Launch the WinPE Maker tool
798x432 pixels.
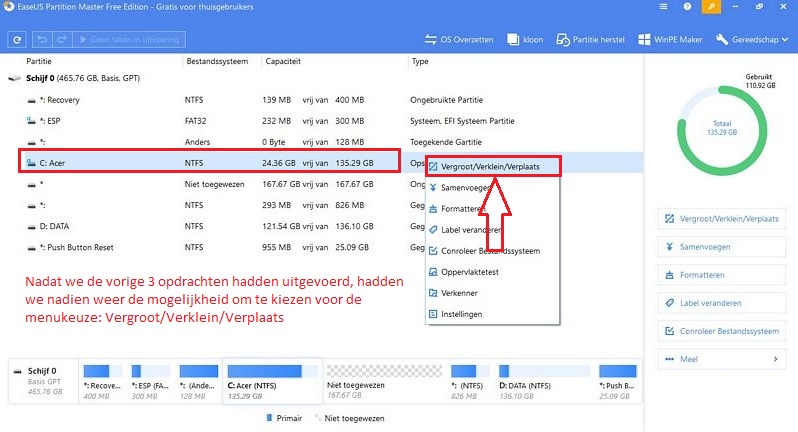pyautogui.click(x=670, y=39)
